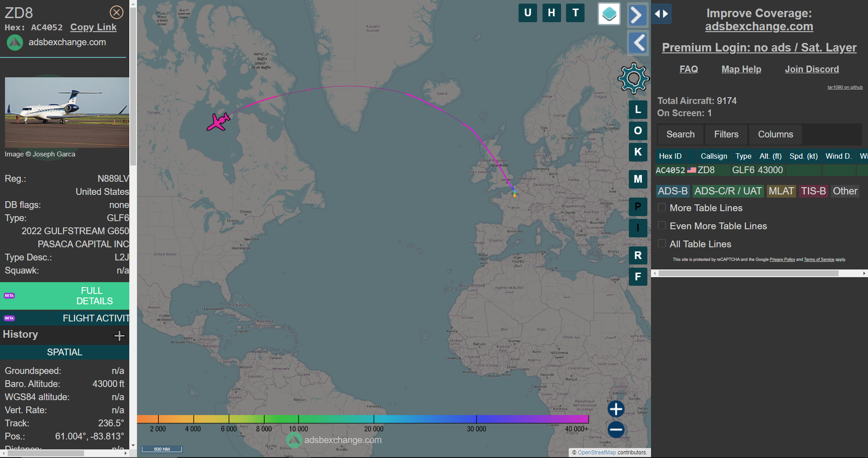The height and width of the screenshot is (458, 868).
Task: Click the L map button
Action: pos(638,109)
